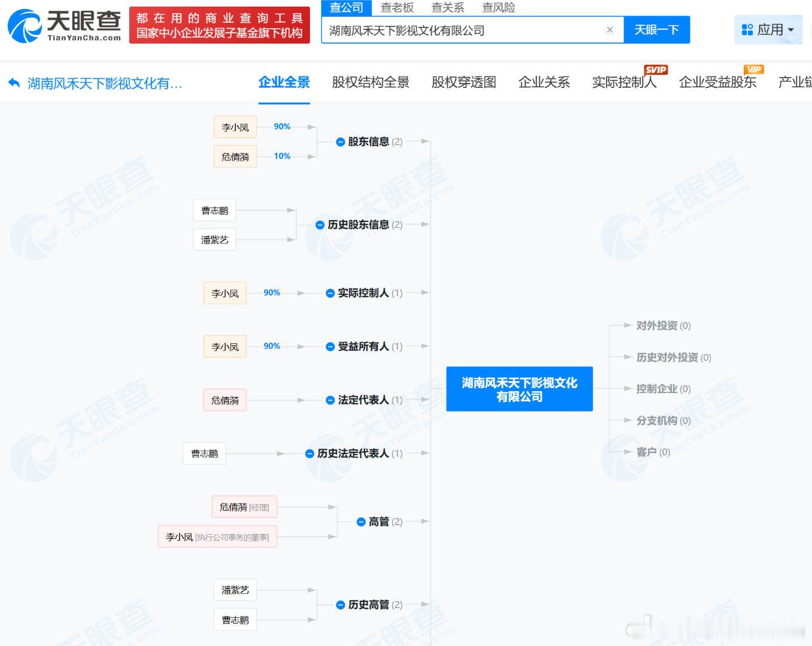Switch to the 查老板 search tab
The image size is (812, 646).
[x=397, y=8]
